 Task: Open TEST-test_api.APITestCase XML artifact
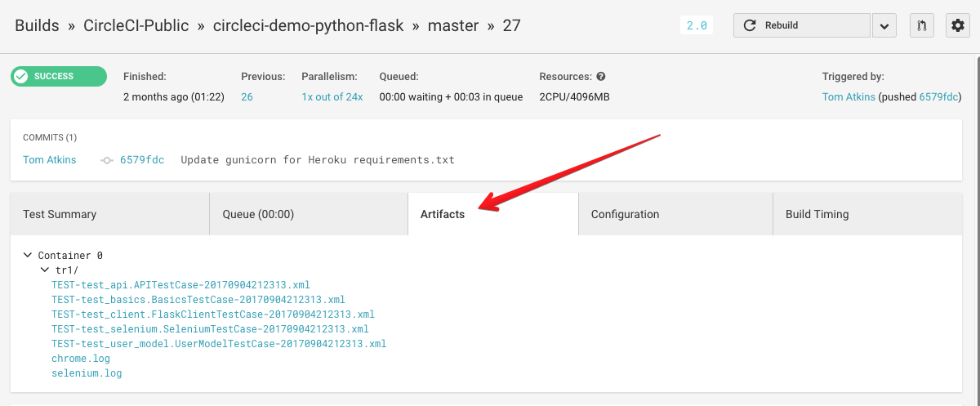click(180, 285)
